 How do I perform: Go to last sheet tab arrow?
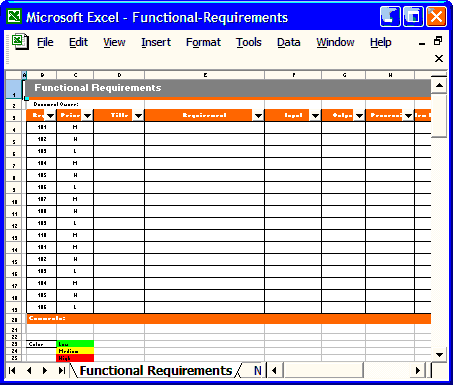tap(62, 370)
